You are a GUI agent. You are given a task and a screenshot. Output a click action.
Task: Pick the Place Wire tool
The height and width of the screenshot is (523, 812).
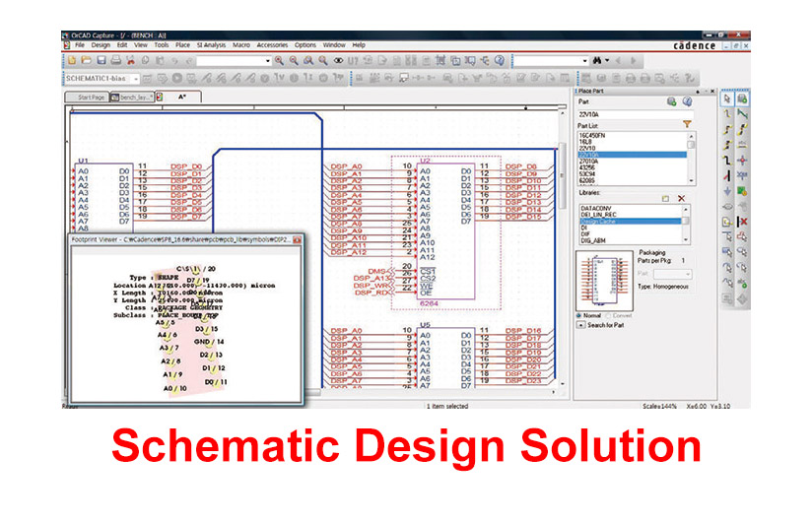(727, 114)
